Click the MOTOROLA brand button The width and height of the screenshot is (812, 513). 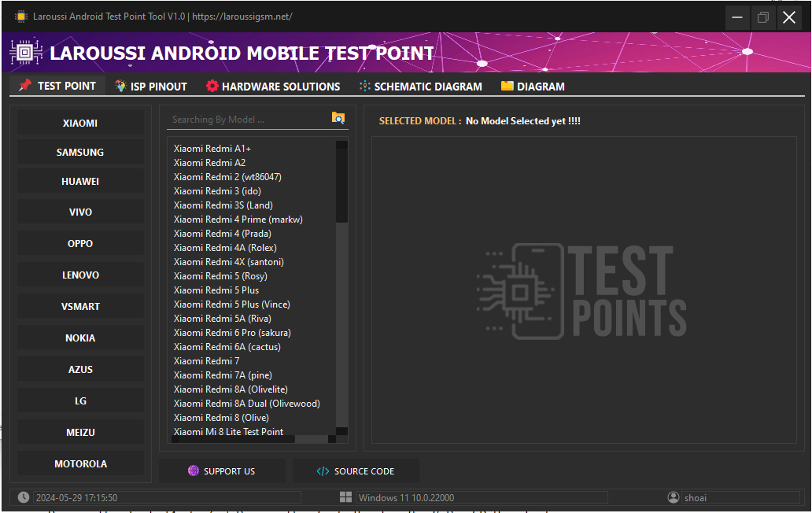79,463
